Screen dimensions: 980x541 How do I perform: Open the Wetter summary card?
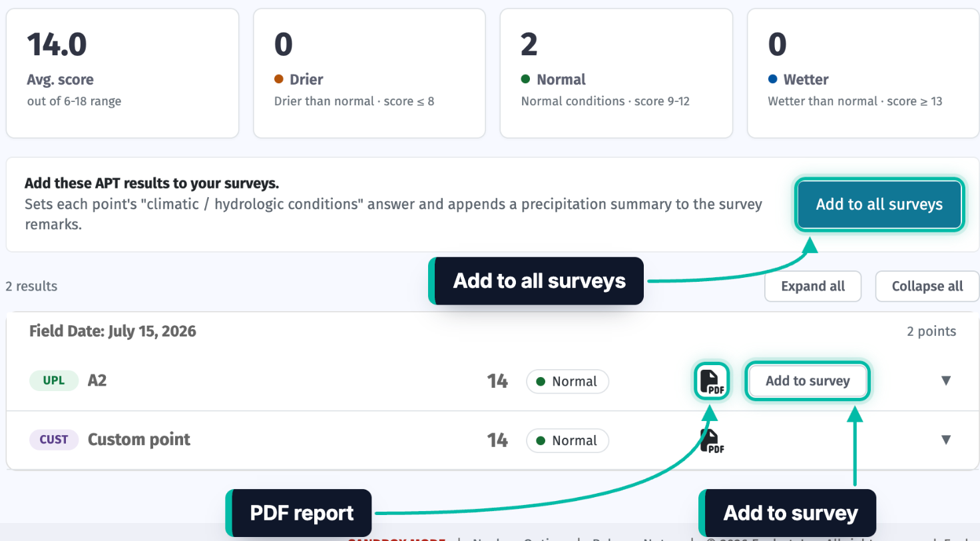[x=863, y=73]
